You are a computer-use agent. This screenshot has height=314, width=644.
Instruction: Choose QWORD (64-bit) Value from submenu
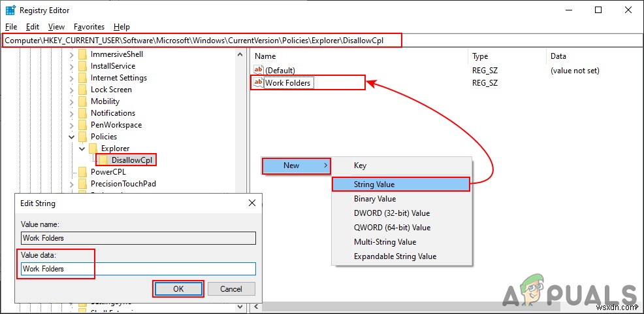402,228
